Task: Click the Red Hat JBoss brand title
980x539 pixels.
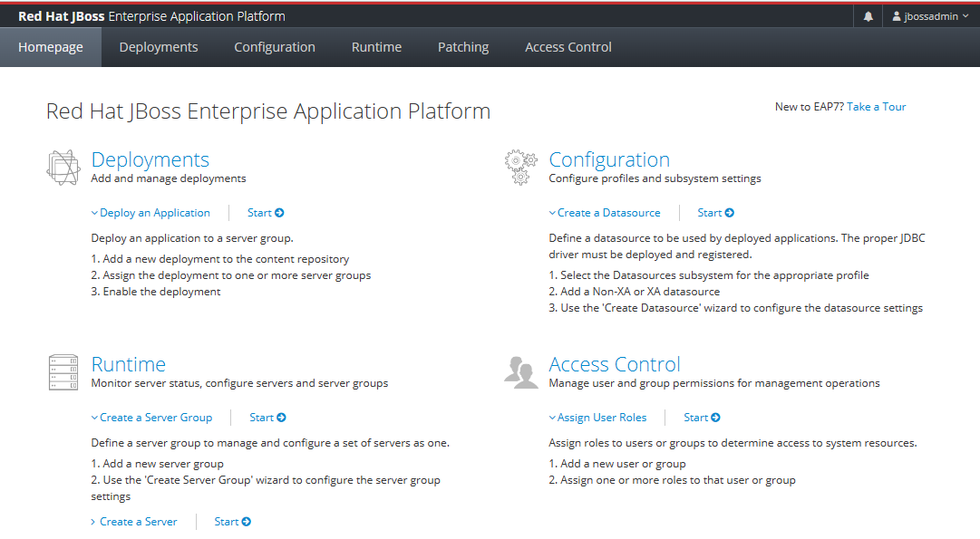Action: click(x=151, y=16)
